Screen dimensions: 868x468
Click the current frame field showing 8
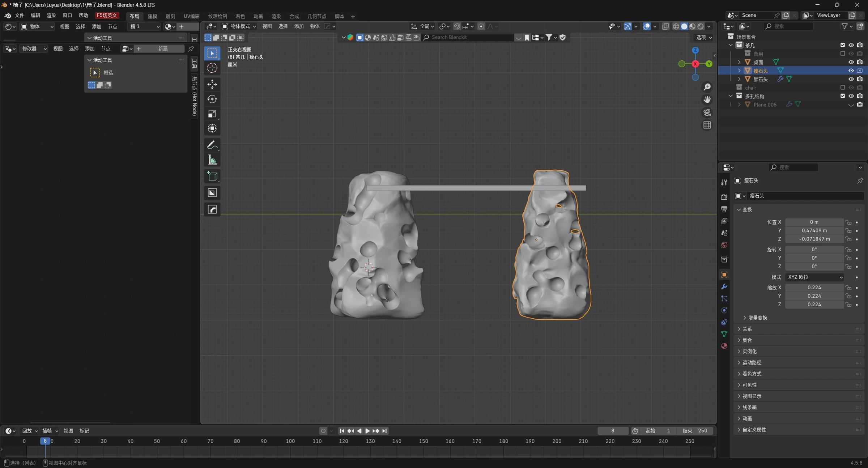click(x=613, y=431)
